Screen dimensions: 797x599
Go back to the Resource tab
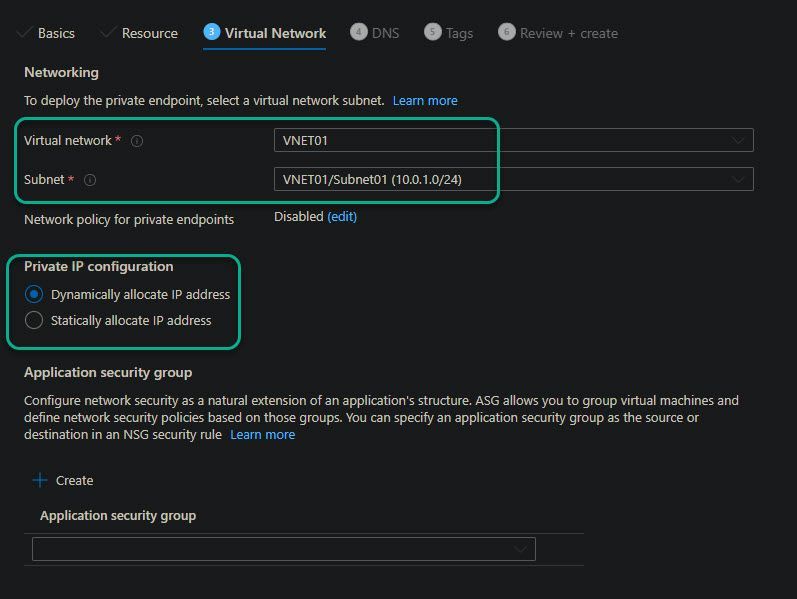pyautogui.click(x=149, y=33)
